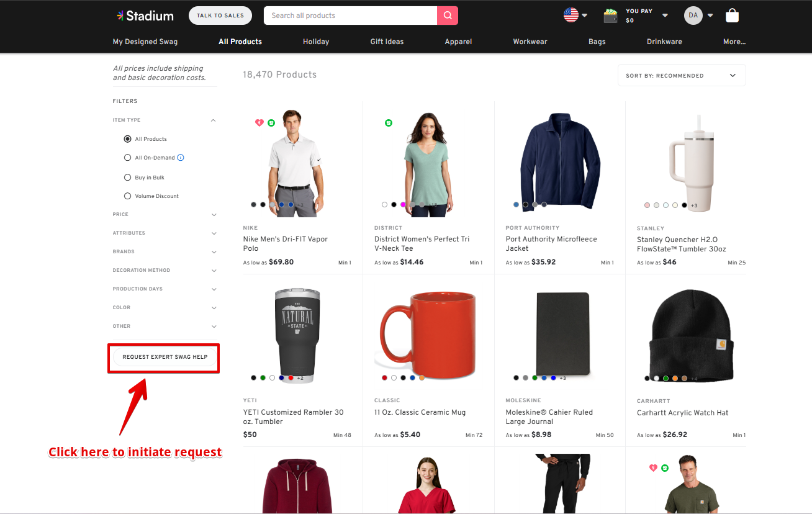Pick the red swatch on Classic Ceramic Mug
812x514 pixels.
pyautogui.click(x=384, y=377)
